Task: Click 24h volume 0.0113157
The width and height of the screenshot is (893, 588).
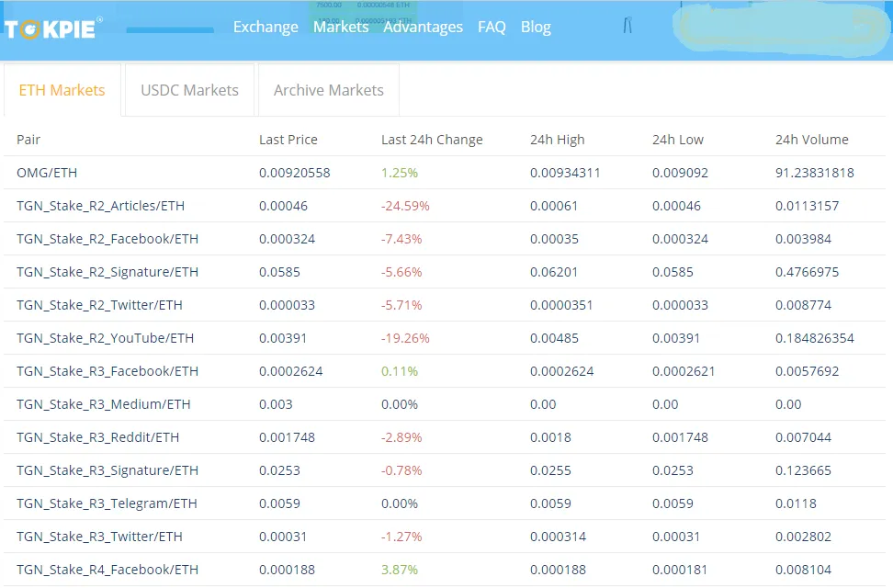Action: point(807,206)
